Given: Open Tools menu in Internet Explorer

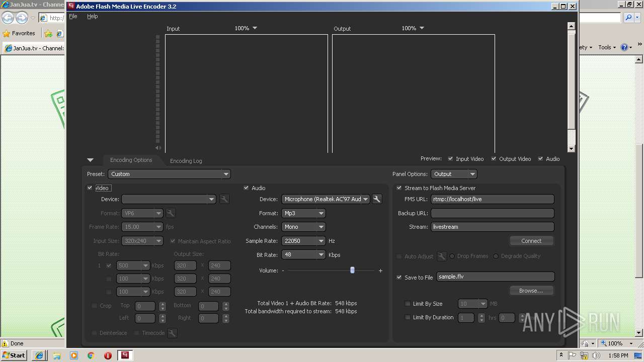Looking at the screenshot, I should click(607, 47).
